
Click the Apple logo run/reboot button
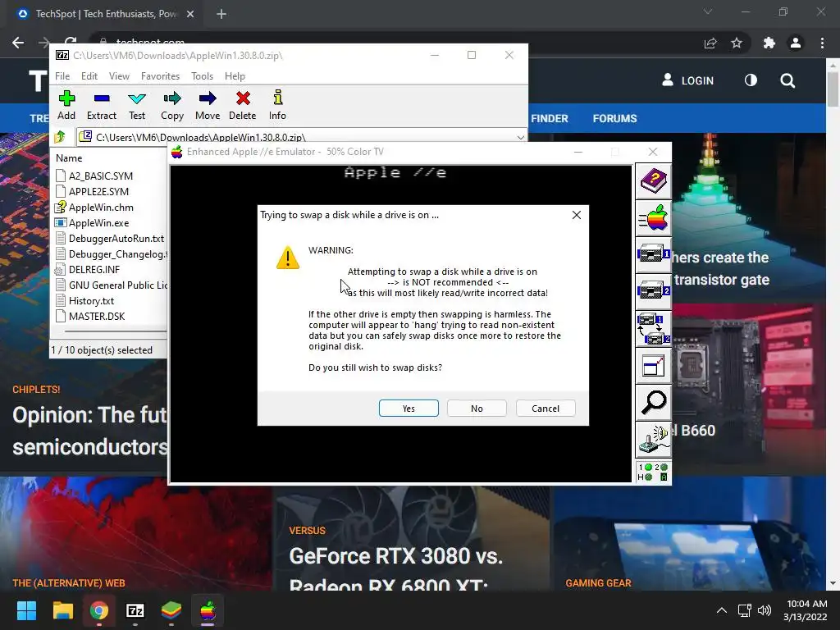[x=653, y=218]
